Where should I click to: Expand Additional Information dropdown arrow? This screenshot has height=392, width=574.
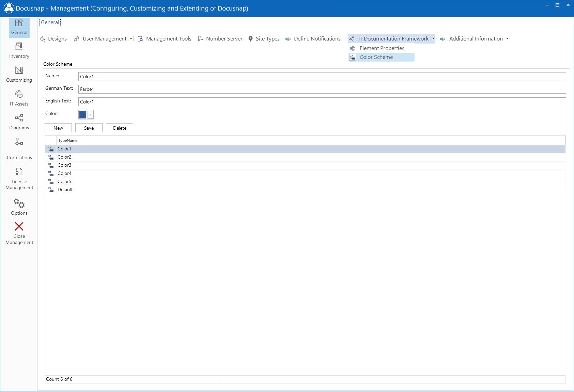[507, 39]
